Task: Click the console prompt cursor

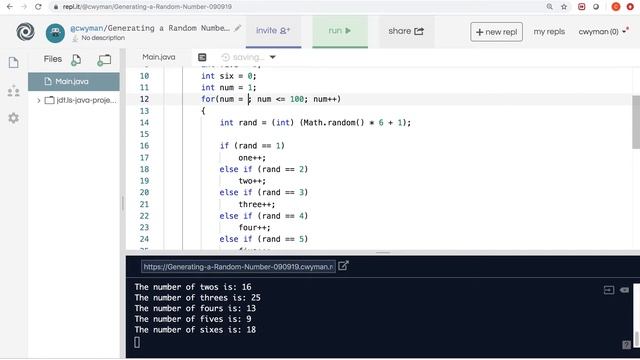Action: [x=137, y=342]
